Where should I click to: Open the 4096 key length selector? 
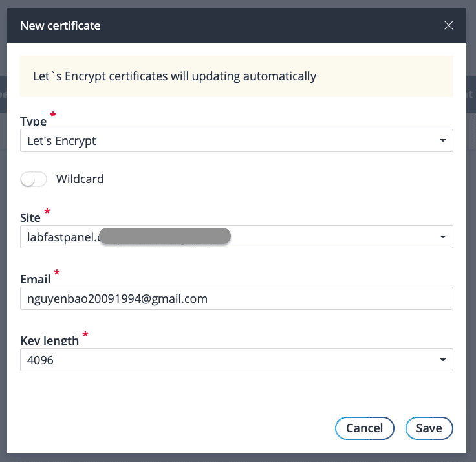(233, 360)
